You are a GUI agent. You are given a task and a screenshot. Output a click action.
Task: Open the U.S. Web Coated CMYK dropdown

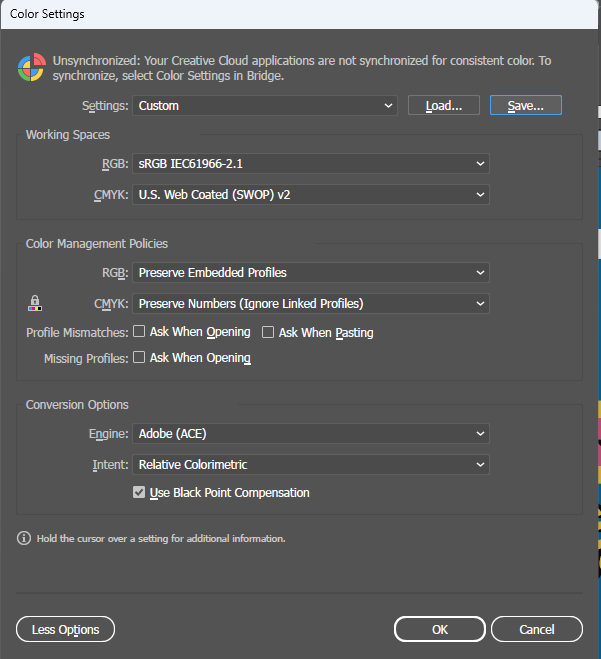pyautogui.click(x=311, y=195)
